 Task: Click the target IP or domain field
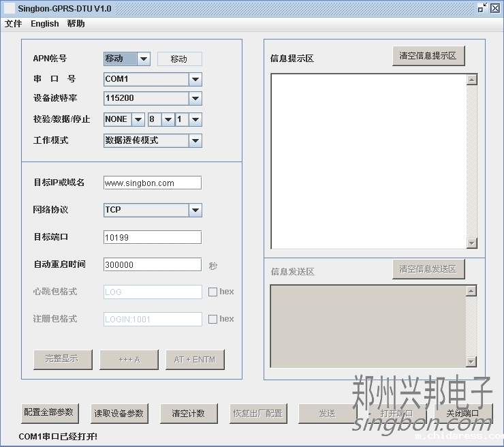pos(153,183)
